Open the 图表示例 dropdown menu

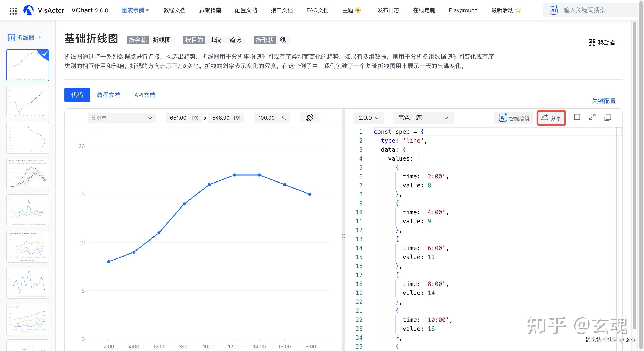click(135, 10)
